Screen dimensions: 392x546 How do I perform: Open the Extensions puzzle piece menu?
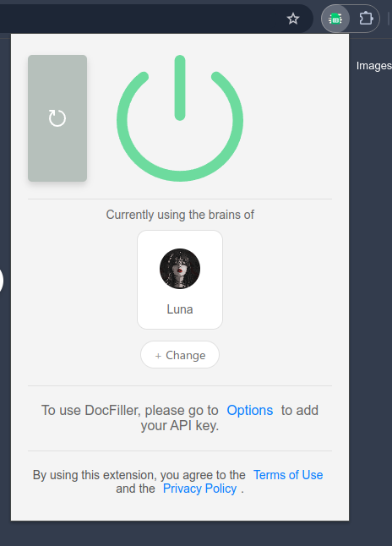366,19
